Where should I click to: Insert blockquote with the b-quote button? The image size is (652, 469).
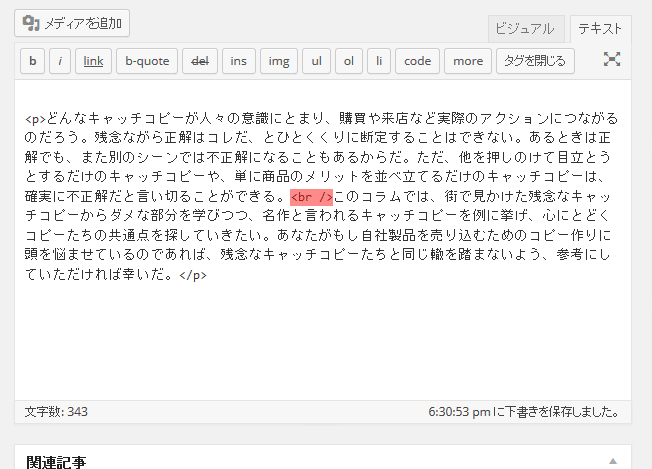(147, 61)
